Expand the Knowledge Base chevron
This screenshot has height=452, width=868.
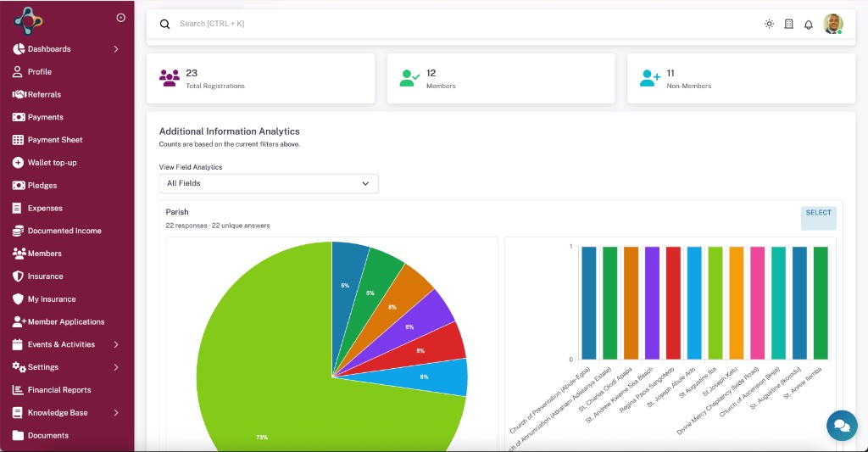pos(116,412)
